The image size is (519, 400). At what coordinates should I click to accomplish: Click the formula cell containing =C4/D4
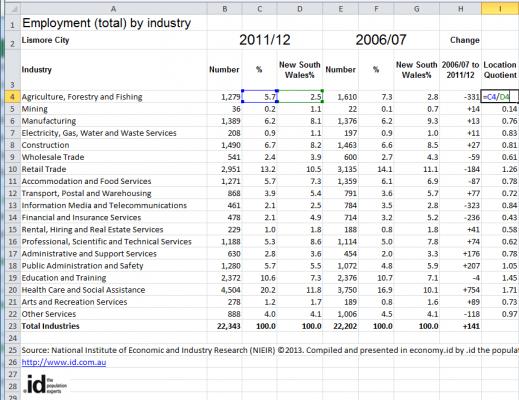(500, 97)
